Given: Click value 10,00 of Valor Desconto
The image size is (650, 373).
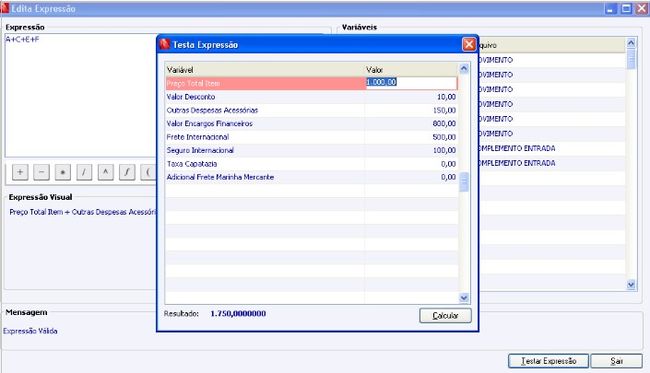Looking at the screenshot, I should pyautogui.click(x=446, y=97).
